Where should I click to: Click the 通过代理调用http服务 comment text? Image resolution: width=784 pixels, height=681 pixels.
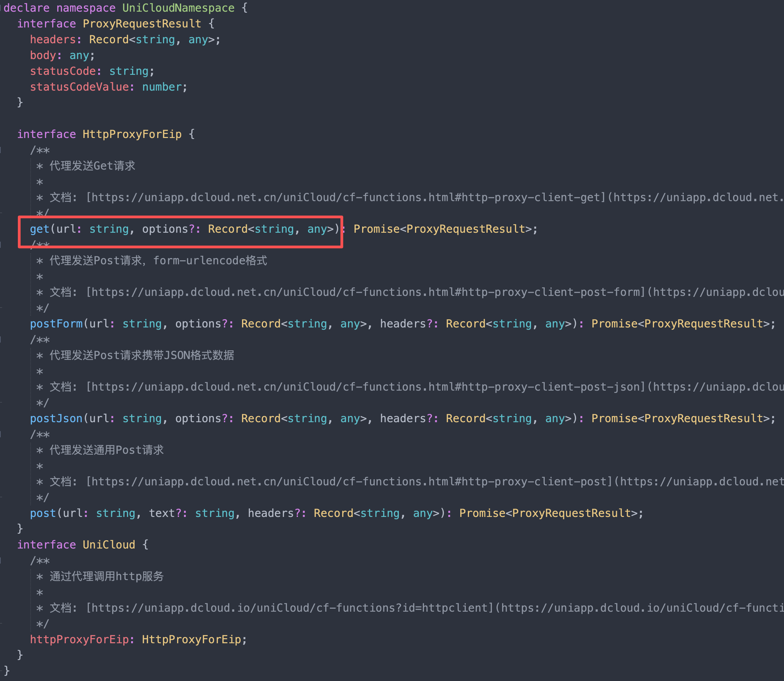tap(106, 576)
